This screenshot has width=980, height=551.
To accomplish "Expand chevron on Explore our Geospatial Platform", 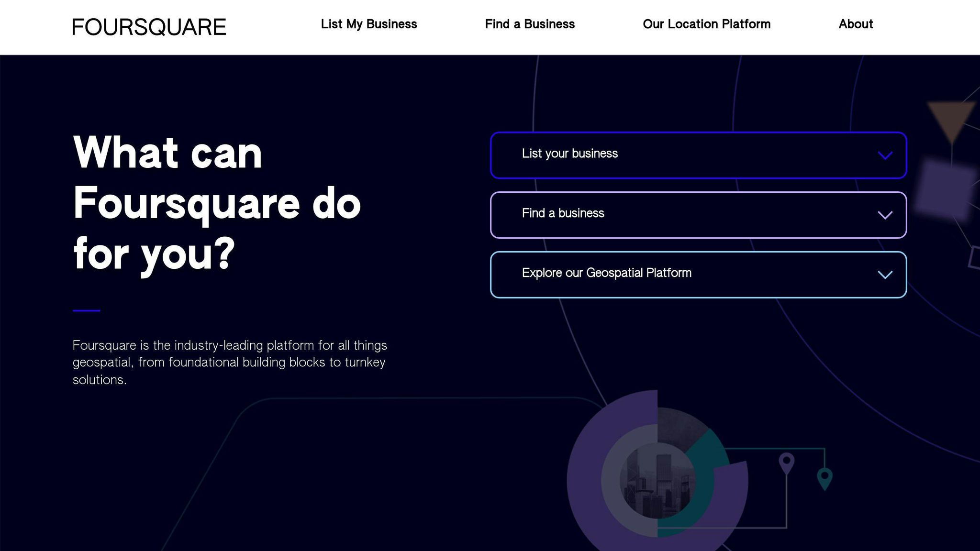I will [885, 275].
